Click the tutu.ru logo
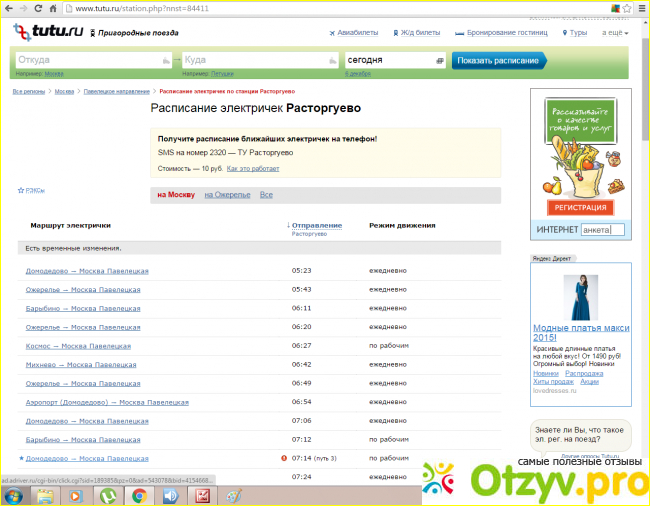650x506 pixels. click(x=48, y=32)
